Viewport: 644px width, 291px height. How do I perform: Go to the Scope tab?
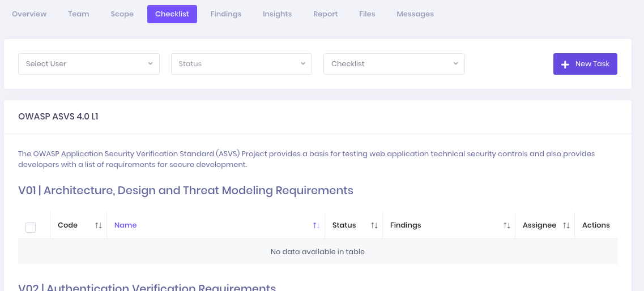(122, 14)
